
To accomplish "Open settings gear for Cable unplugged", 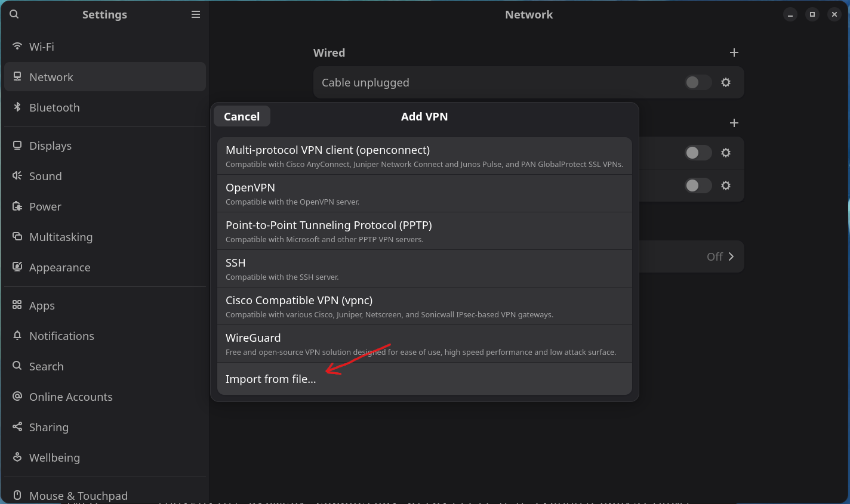I will click(x=726, y=82).
